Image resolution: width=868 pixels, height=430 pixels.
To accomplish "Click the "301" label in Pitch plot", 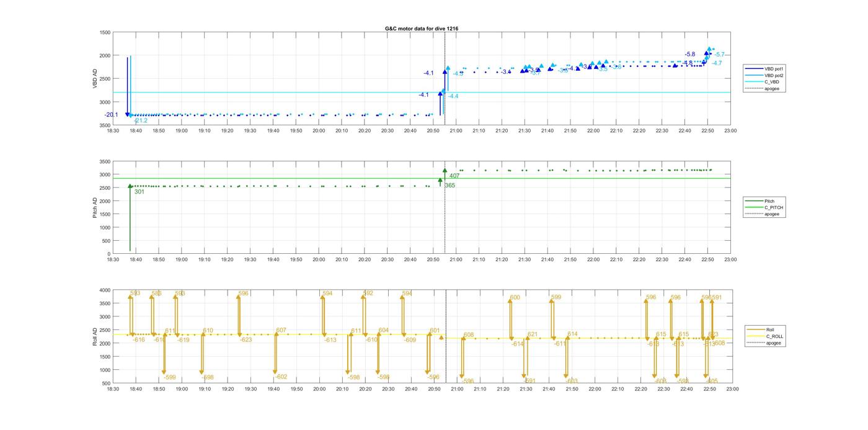I will pos(139,192).
